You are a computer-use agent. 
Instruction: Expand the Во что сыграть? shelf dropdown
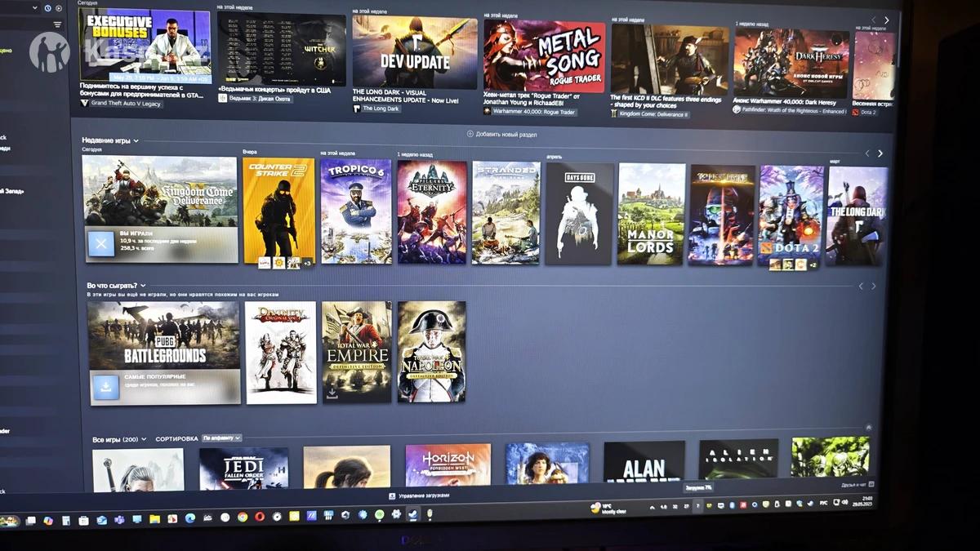144,286
